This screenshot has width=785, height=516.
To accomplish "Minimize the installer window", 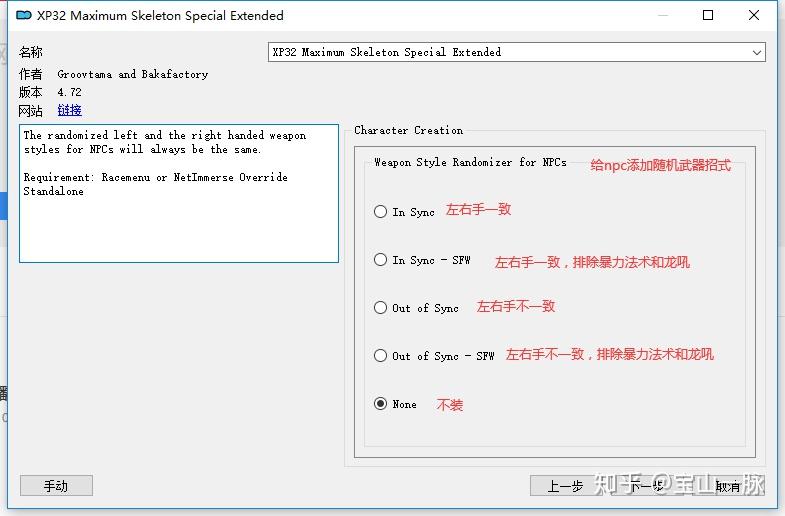I will 663,16.
